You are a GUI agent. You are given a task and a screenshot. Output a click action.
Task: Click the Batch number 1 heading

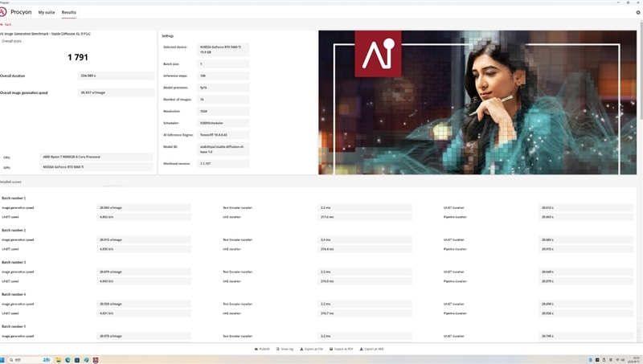pyautogui.click(x=14, y=198)
